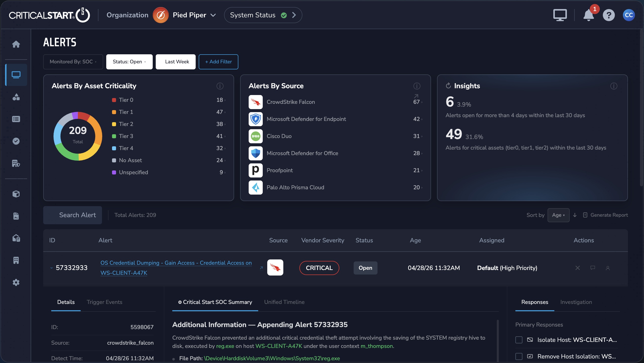644x363 pixels.
Task: Open the help question mark icon
Action: click(609, 15)
